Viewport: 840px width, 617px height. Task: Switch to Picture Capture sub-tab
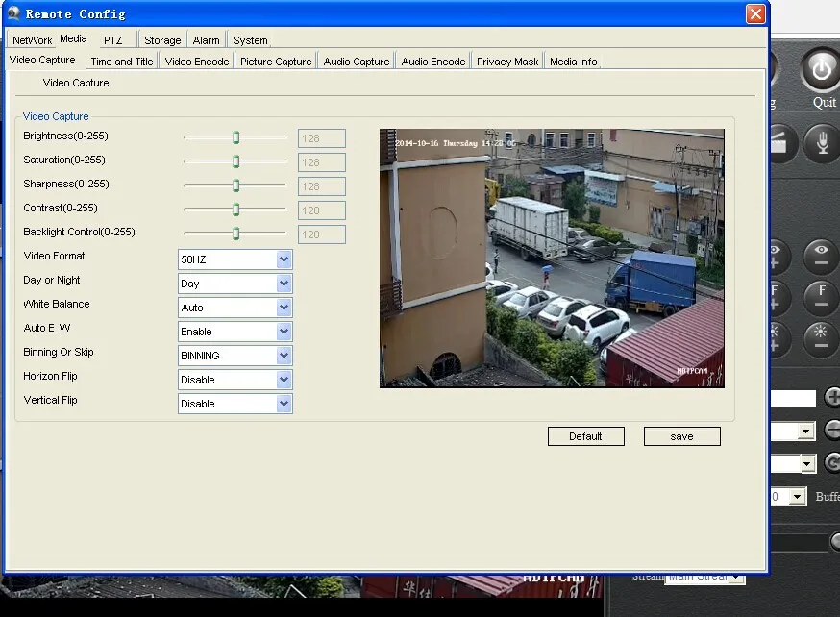[x=276, y=62]
